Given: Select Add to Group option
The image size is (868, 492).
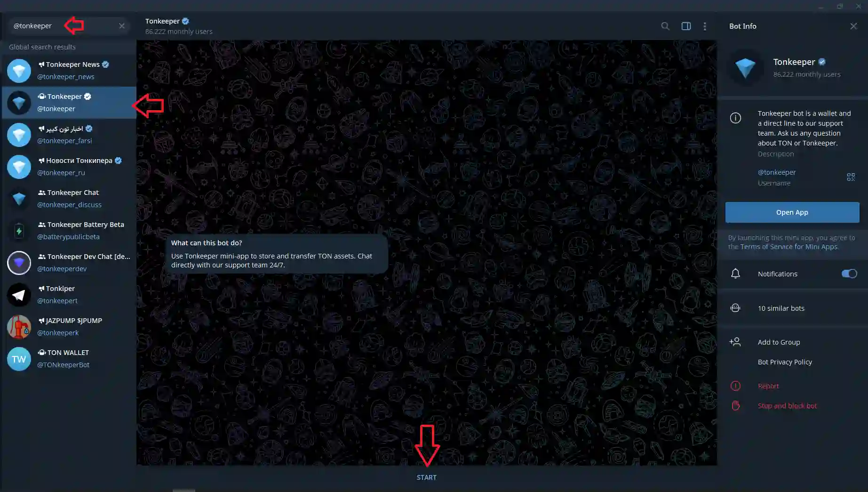Looking at the screenshot, I should [779, 342].
